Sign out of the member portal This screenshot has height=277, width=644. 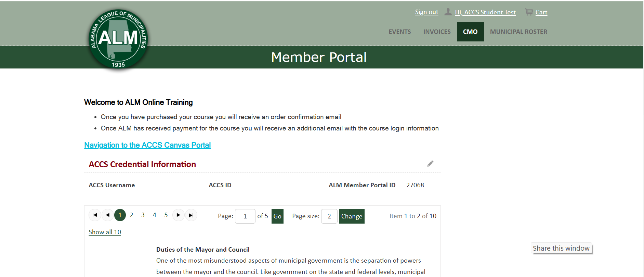[x=426, y=12]
